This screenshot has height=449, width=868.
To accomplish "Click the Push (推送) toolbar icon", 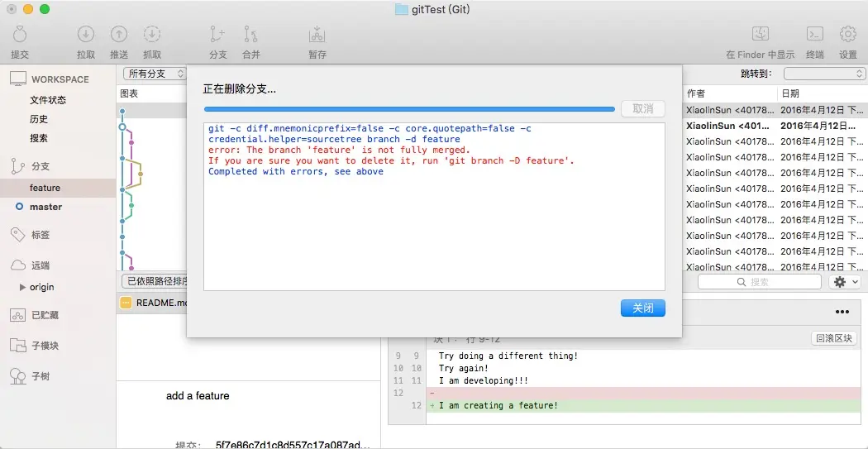I will [118, 35].
